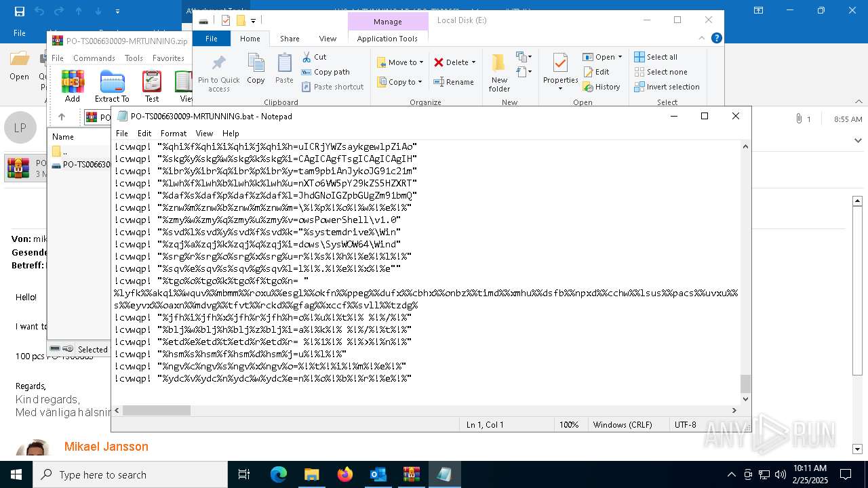Expand Delete dropdown arrow
The width and height of the screenshot is (868, 488).
[473, 62]
